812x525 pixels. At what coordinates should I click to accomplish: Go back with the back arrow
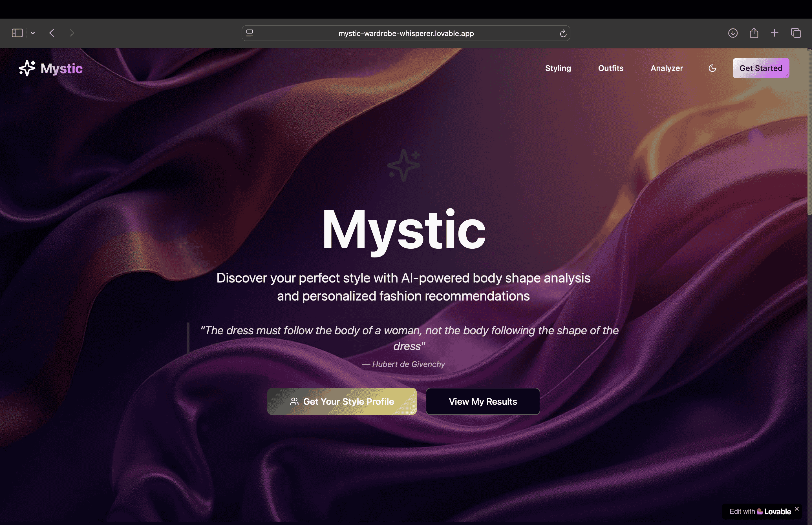point(52,33)
